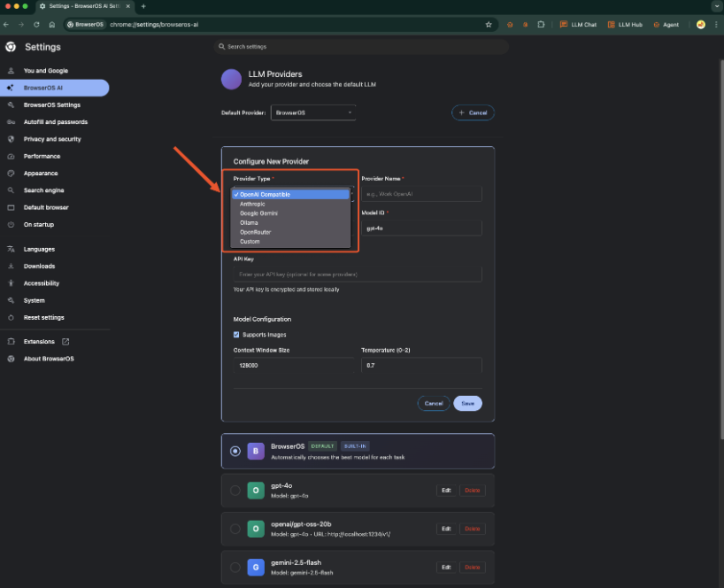Select BrowserOS AI in sidebar
Viewport: 724px width, 588px height.
(x=55, y=88)
